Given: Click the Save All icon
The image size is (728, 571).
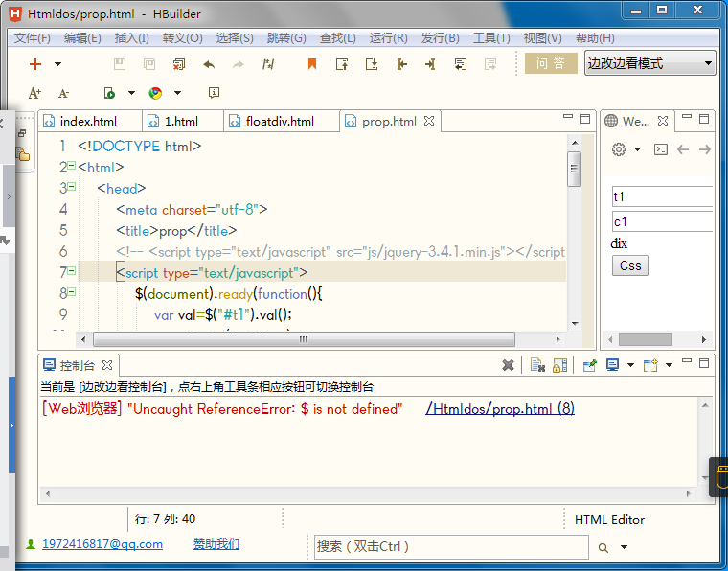Looking at the screenshot, I should (x=149, y=64).
